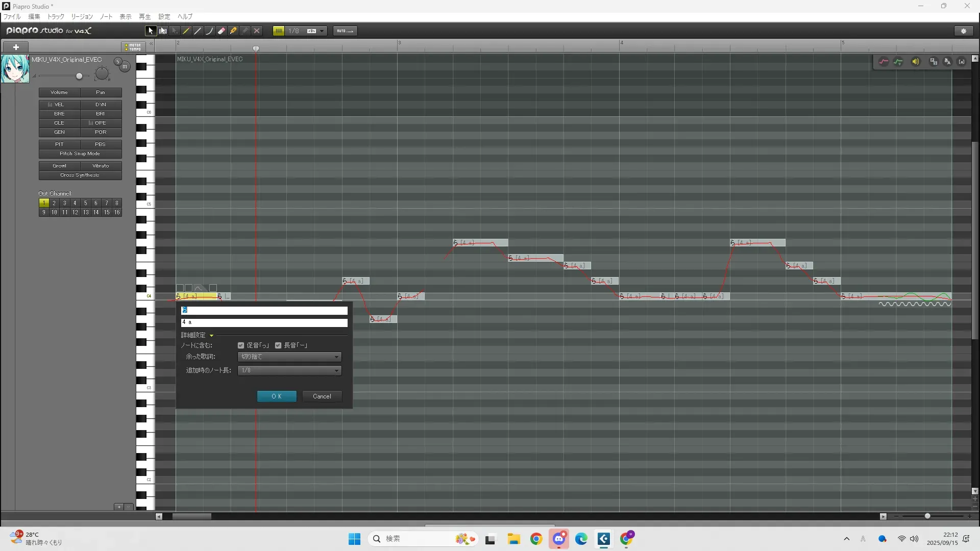Viewport: 980px width, 551px height.
Task: Open the 再生 menu
Action: 144,17
